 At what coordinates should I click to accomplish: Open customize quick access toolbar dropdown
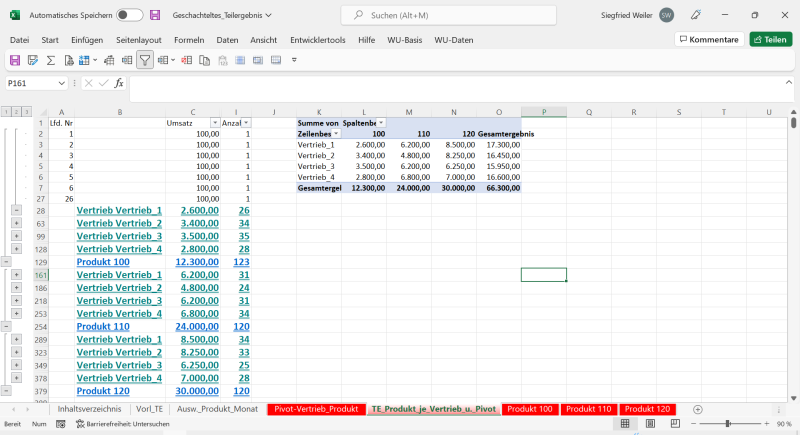tap(294, 60)
